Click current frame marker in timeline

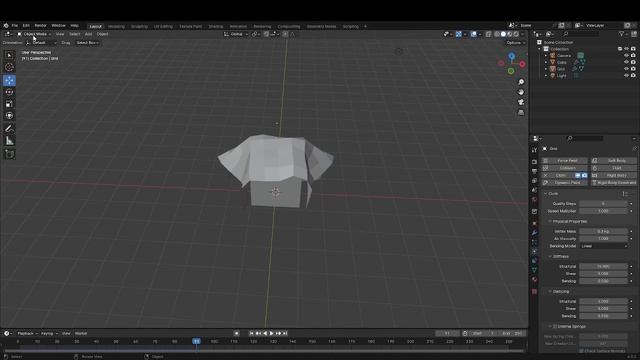point(196,341)
